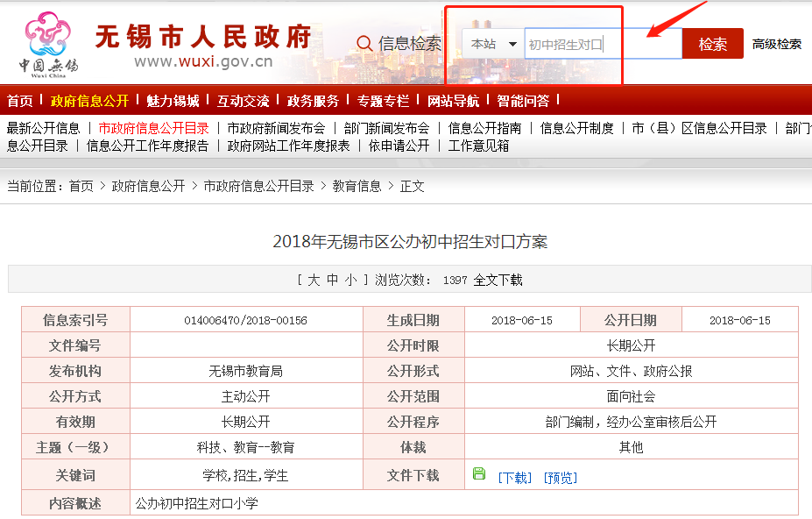Click the [下载] file link
This screenshot has width=812, height=519.
(x=514, y=478)
